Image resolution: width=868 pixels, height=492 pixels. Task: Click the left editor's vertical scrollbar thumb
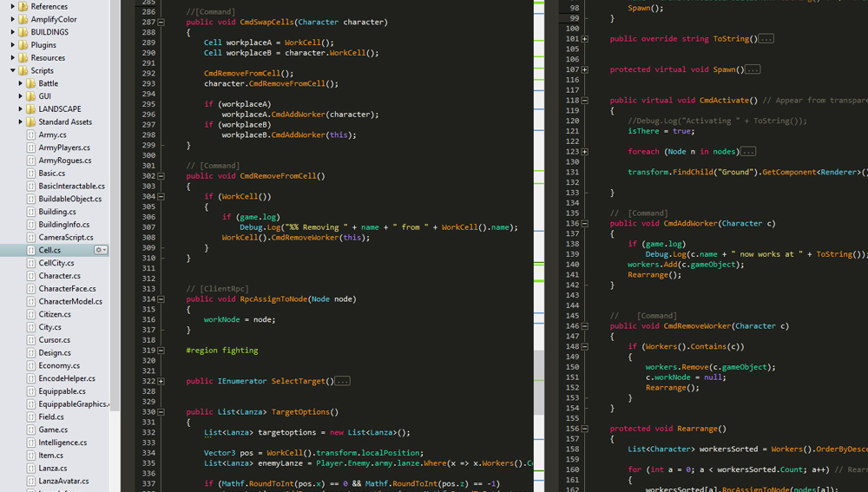(x=539, y=382)
